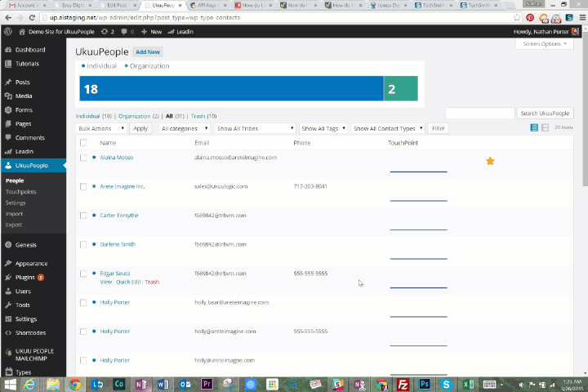Open Comments in sidebar

pos(30,137)
